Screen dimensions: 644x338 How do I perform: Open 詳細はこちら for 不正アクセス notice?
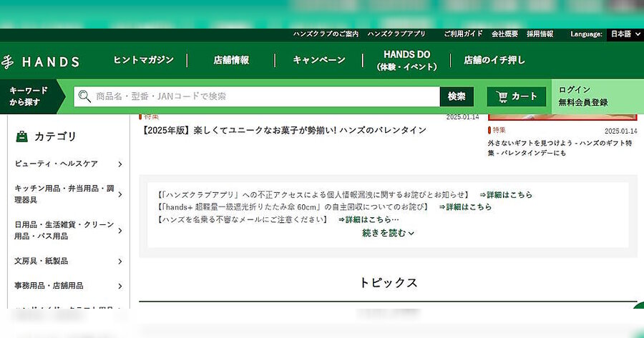(506, 195)
